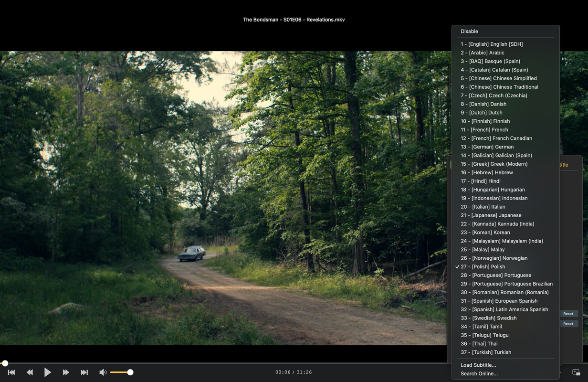Select 7 - Czech (Czechia) subtitle
Screen dimensions: 588x382
[x=505, y=96]
